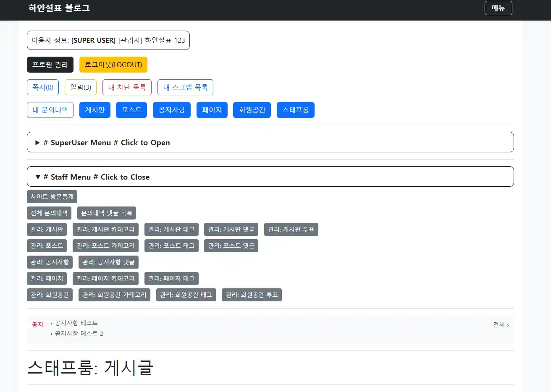Open the 쪽지(0) messages
Screen dimensions: 551x392
pos(43,87)
